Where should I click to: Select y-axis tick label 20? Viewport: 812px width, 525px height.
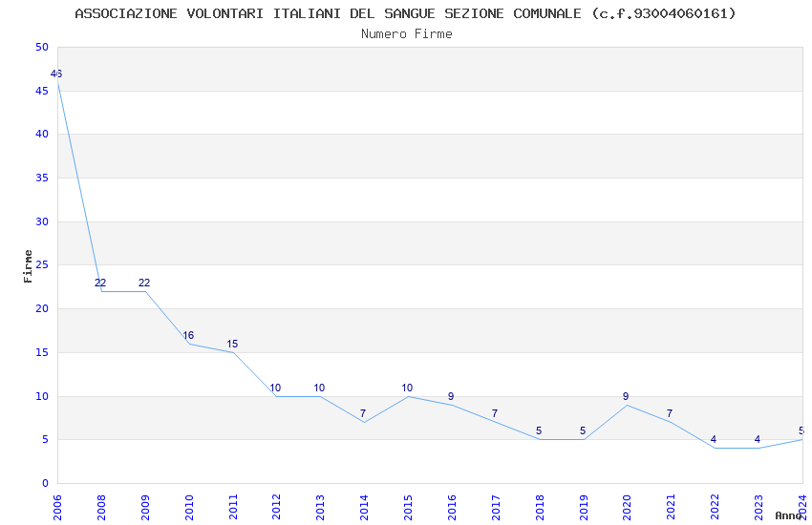point(42,308)
